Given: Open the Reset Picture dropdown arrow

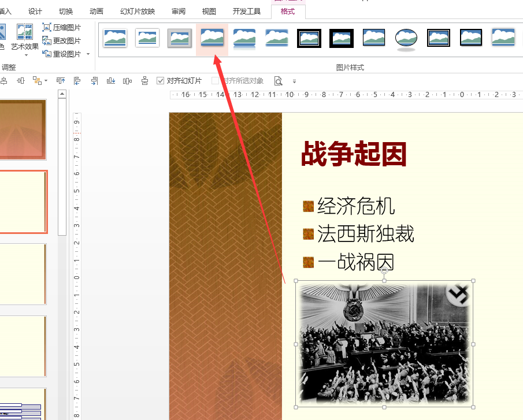Looking at the screenshot, I should [88, 54].
